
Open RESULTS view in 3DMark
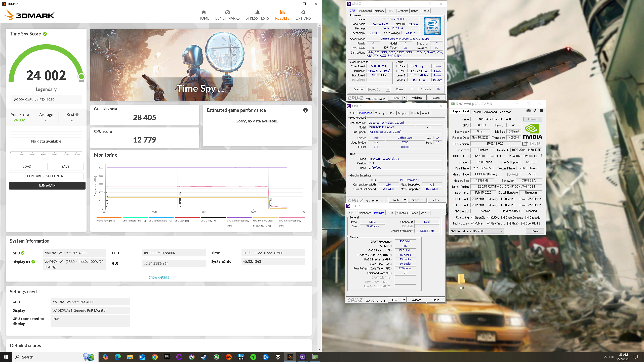tap(282, 15)
